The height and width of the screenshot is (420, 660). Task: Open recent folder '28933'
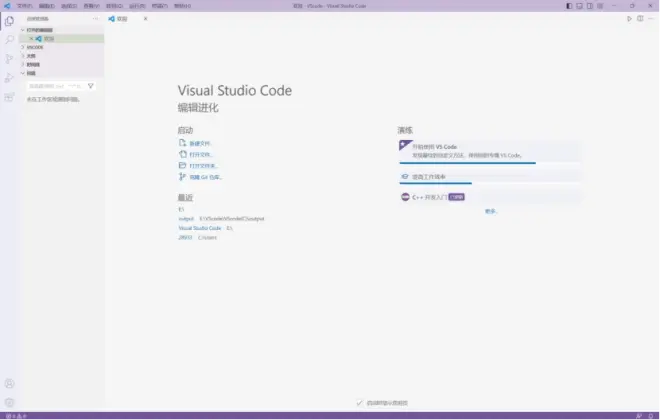[185, 237]
